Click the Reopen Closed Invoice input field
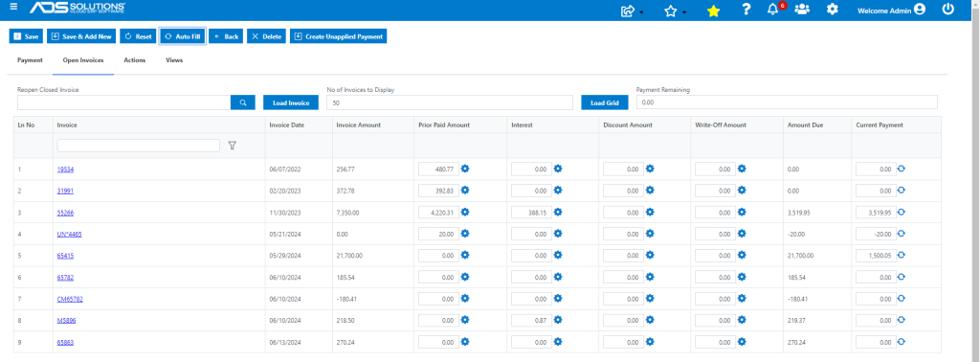Screen dimensions: 980x362 [x=123, y=102]
